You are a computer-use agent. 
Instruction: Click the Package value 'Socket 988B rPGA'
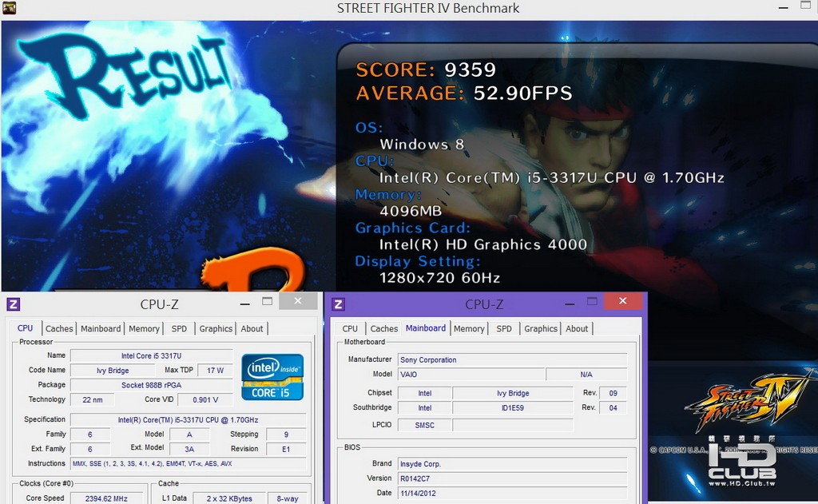151,385
